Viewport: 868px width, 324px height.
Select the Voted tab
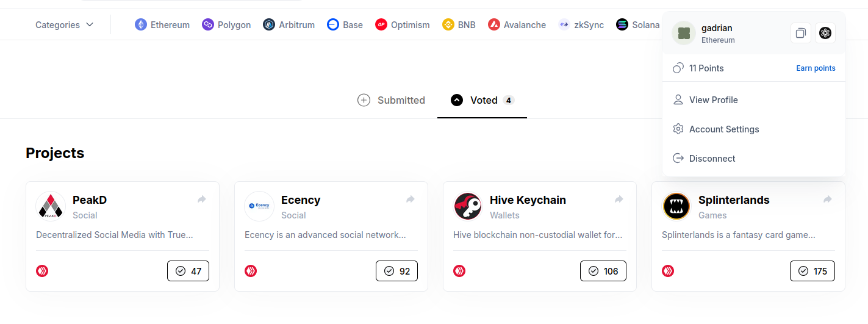click(x=482, y=100)
